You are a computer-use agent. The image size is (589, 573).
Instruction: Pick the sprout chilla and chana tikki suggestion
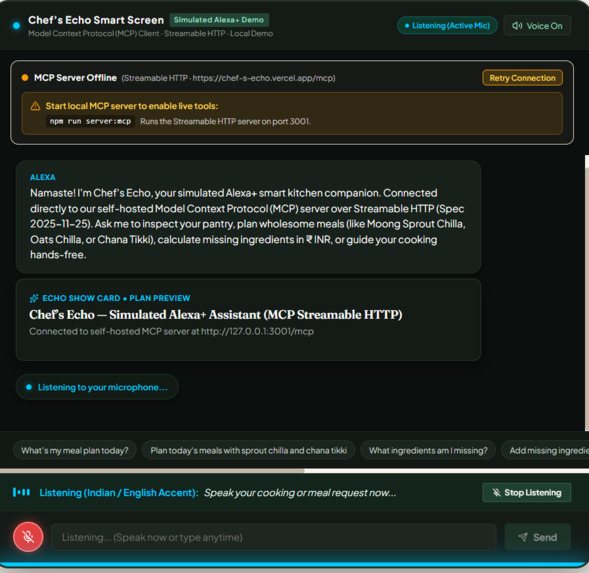(x=248, y=450)
